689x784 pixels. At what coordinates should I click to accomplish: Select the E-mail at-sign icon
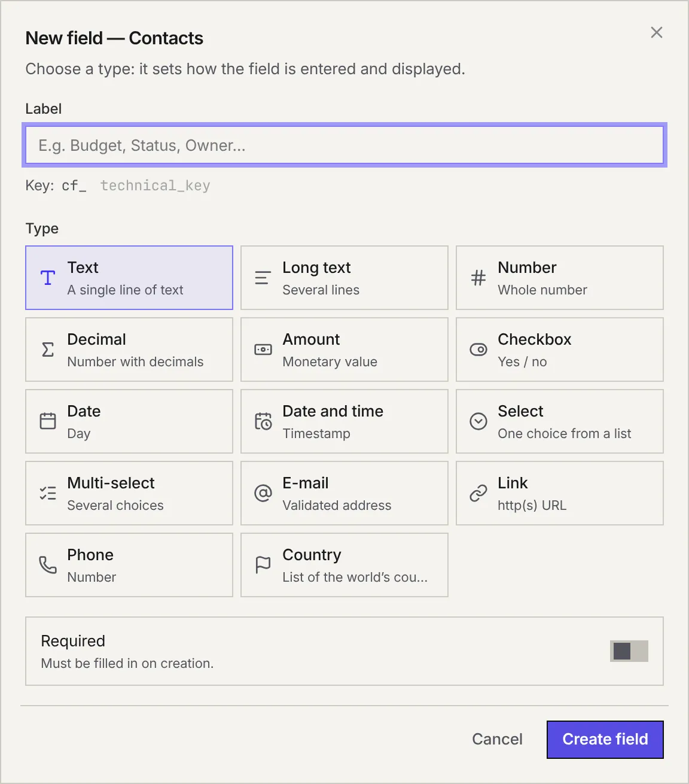coord(263,493)
